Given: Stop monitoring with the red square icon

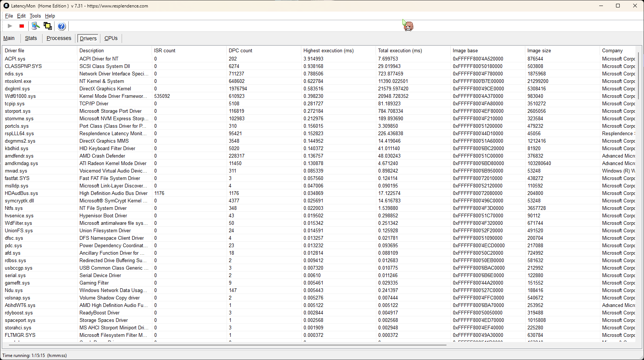Looking at the screenshot, I should pos(22,26).
